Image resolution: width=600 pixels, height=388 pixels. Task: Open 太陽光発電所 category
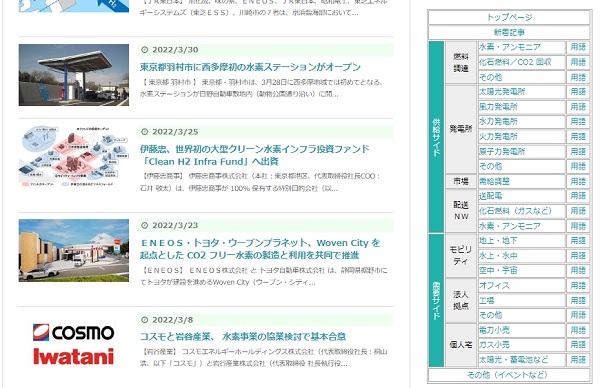click(502, 92)
